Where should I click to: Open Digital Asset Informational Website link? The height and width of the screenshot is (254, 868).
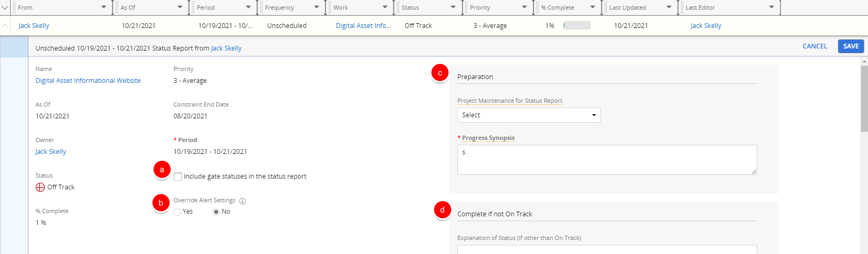tap(88, 81)
